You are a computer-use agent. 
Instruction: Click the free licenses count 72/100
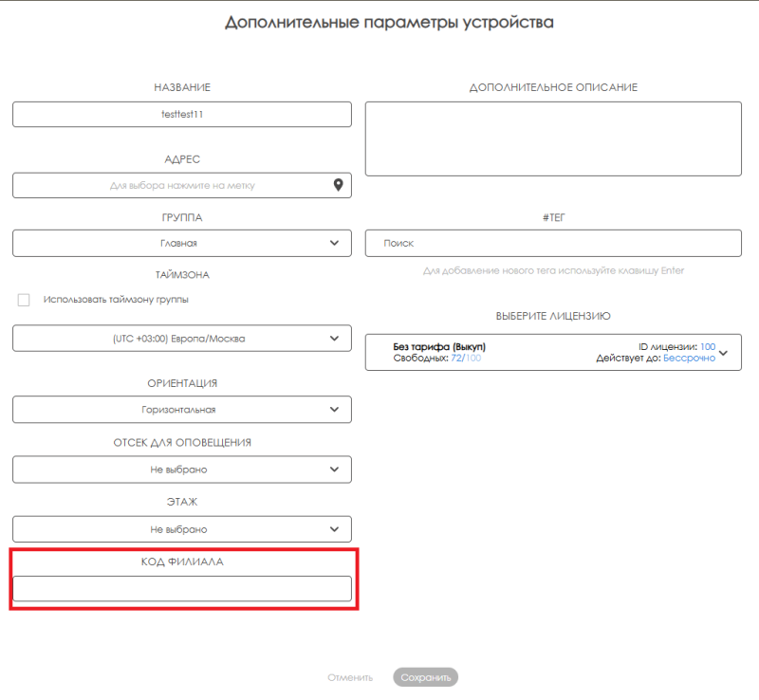coord(466,359)
